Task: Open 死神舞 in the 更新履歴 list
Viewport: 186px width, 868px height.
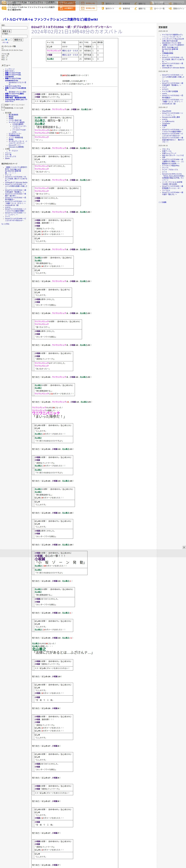Action: 164,125
